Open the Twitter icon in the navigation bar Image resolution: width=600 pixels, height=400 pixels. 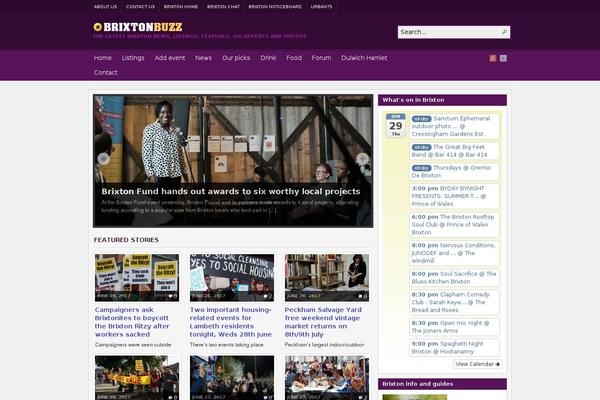point(503,58)
